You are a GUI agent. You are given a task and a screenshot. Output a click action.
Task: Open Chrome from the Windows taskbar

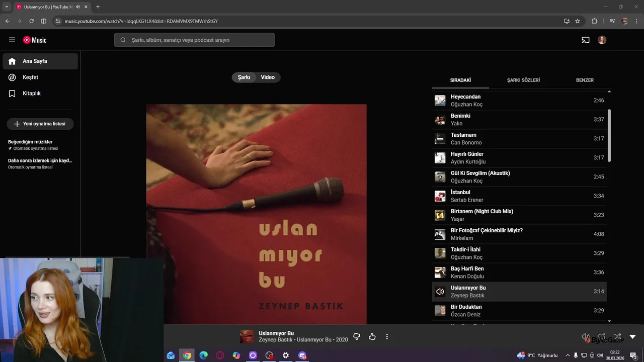point(187,355)
